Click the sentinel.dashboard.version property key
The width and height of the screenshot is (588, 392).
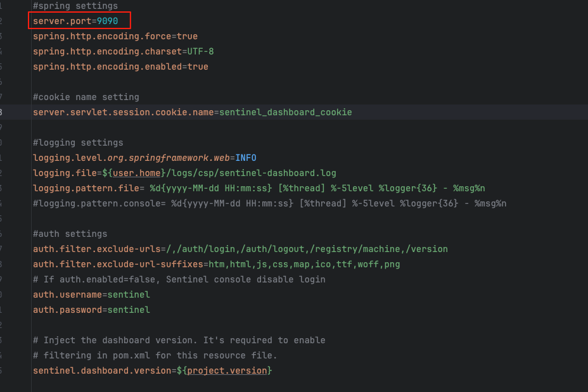(x=102, y=370)
